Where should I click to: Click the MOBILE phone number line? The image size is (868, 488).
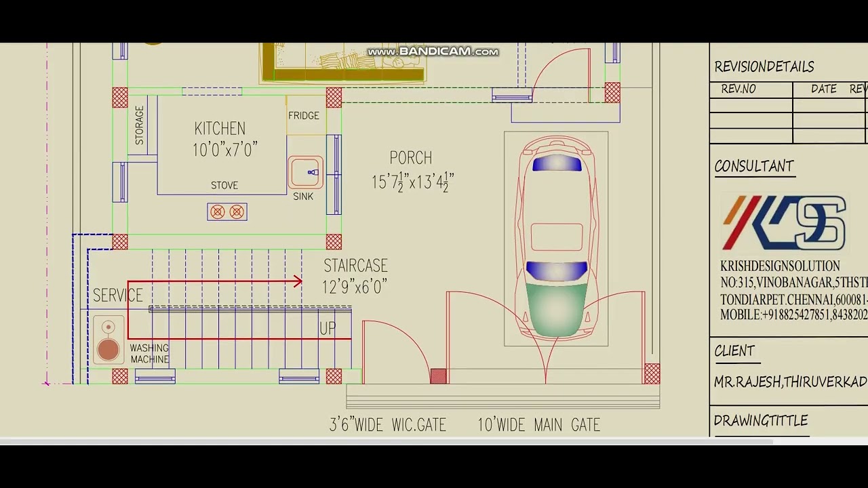794,315
